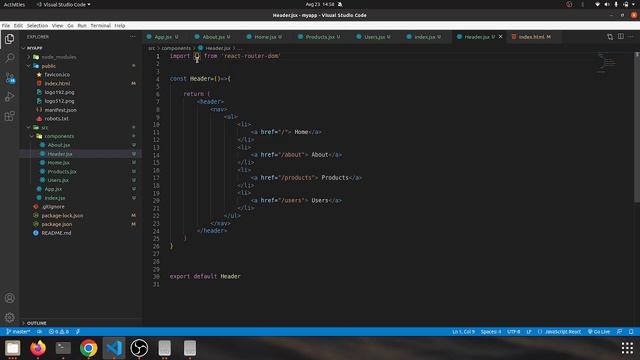
Task: Open the Accounts menu icon
Action: tap(9, 298)
